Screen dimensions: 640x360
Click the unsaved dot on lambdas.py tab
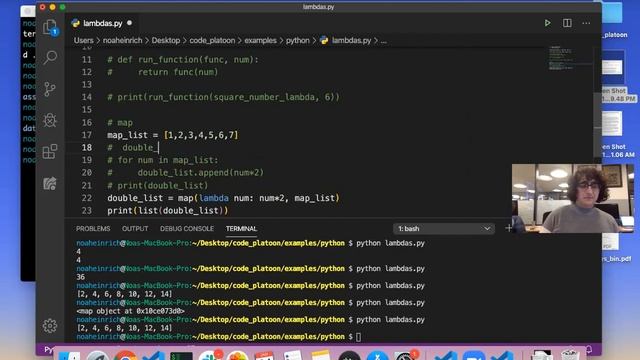point(129,23)
